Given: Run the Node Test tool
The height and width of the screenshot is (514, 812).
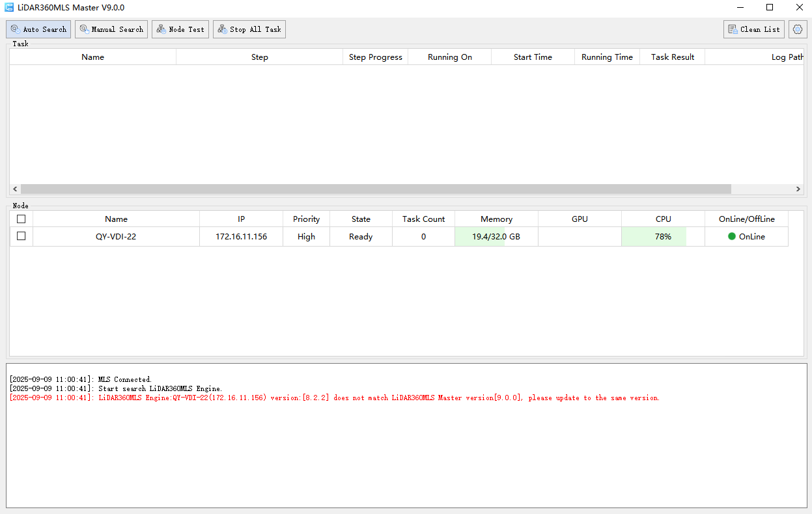Looking at the screenshot, I should point(180,29).
